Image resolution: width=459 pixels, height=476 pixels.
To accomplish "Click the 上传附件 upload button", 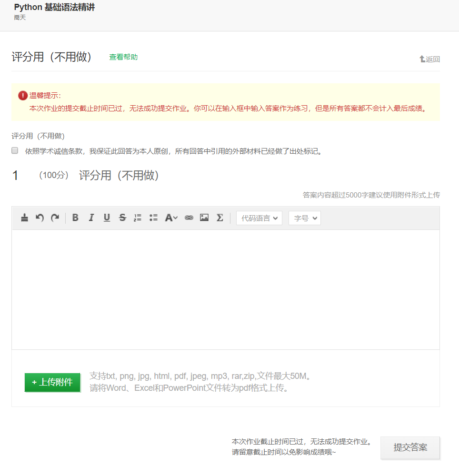I will click(52, 382).
